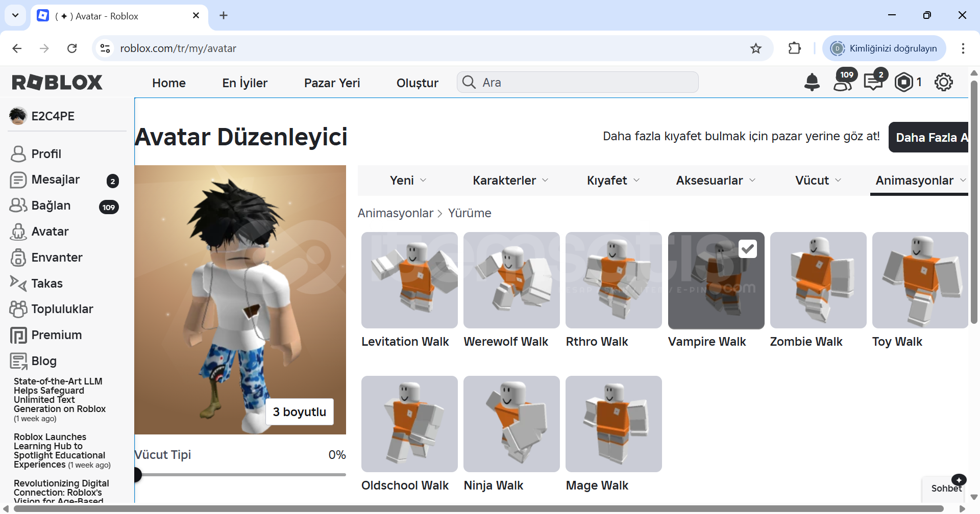Open browser extensions puzzle icon
Viewport: 980px width, 514px height.
[x=795, y=48]
